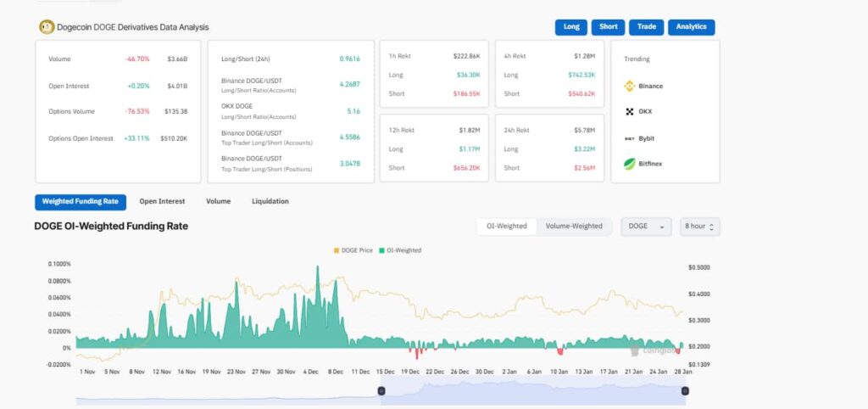Click the Bitfinex leaf icon
The image size is (868, 409).
(x=630, y=164)
